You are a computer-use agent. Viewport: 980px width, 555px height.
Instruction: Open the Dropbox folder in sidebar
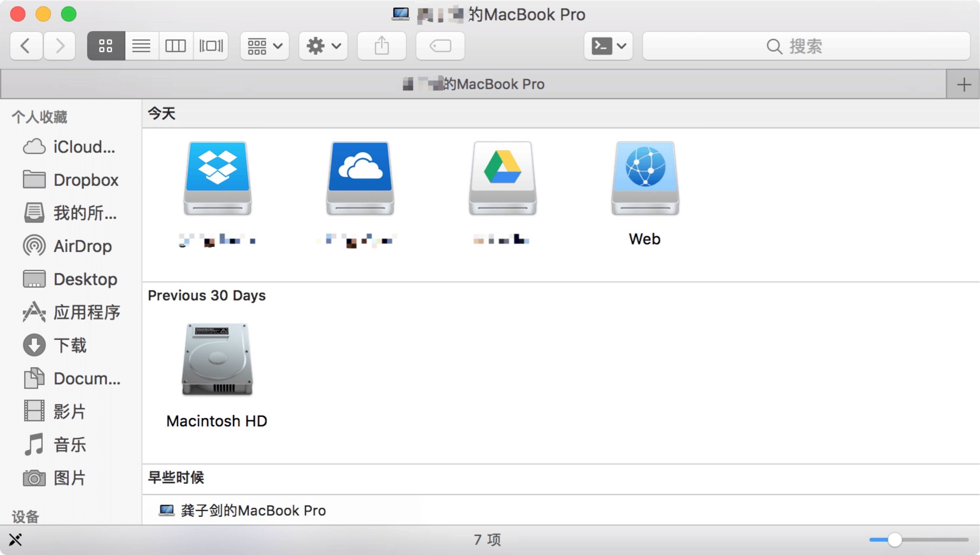pos(71,180)
